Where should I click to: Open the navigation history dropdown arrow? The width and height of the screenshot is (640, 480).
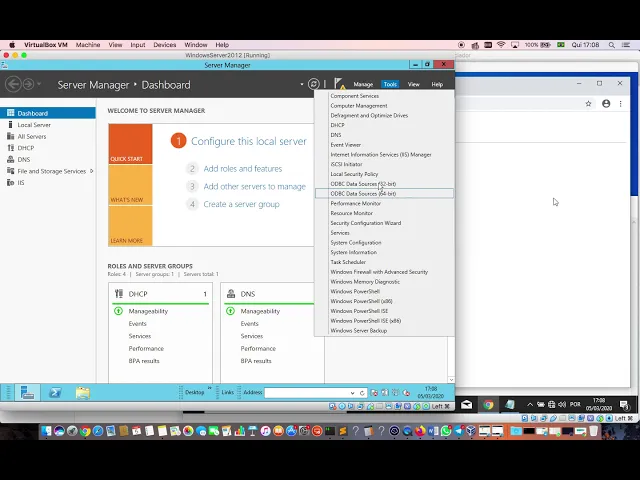click(39, 84)
